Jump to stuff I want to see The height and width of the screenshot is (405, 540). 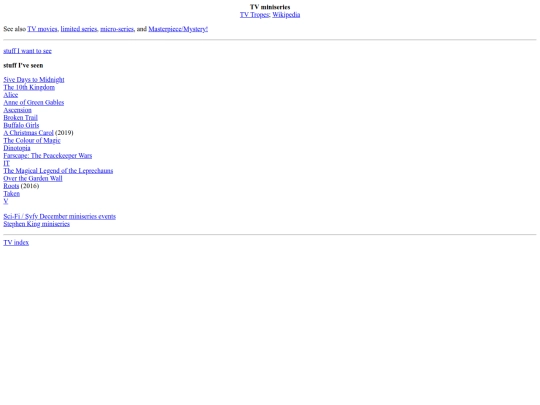click(x=28, y=51)
